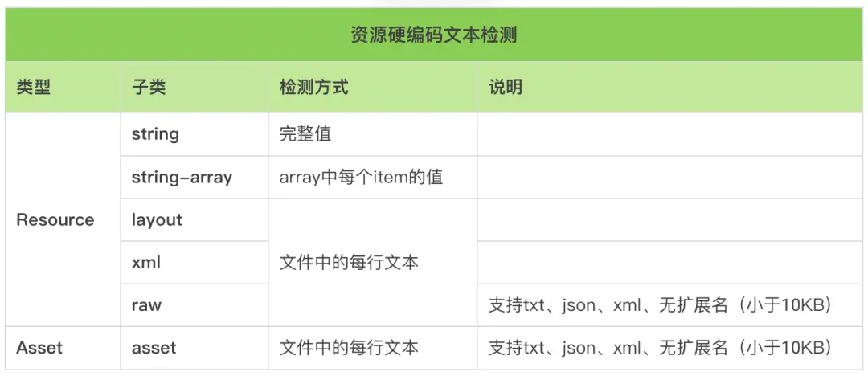Click the asset subtype cell
The height and width of the screenshot is (376, 868).
point(154,348)
